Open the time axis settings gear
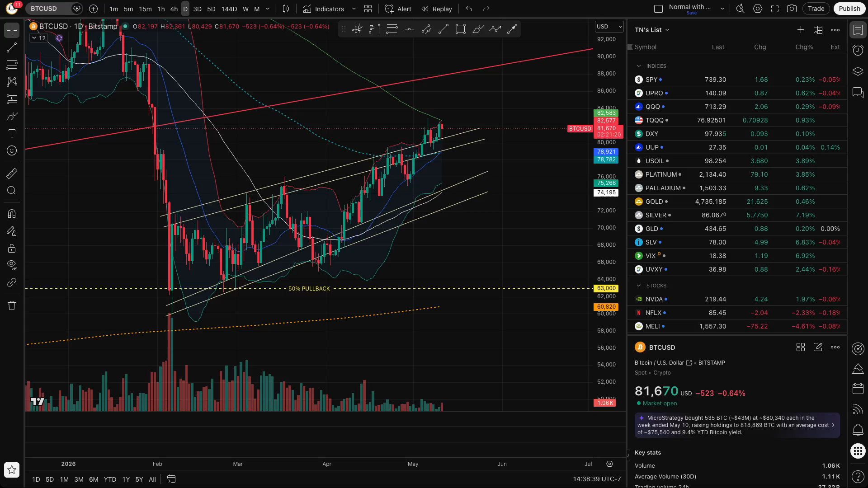 pyautogui.click(x=609, y=464)
